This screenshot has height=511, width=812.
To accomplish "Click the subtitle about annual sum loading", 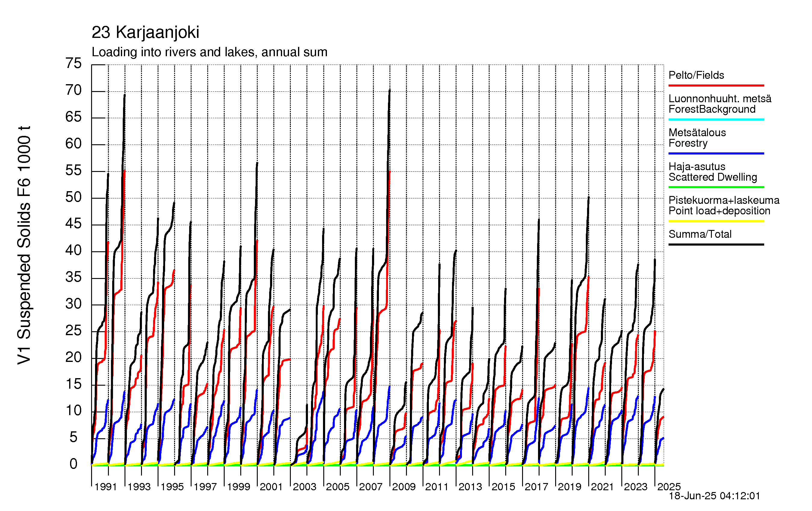I will [209, 52].
